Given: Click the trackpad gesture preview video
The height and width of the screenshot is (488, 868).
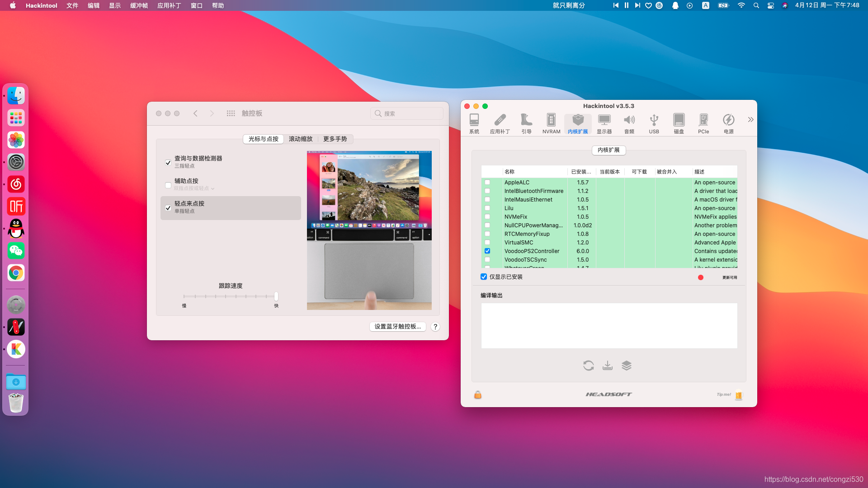Looking at the screenshot, I should tap(369, 230).
